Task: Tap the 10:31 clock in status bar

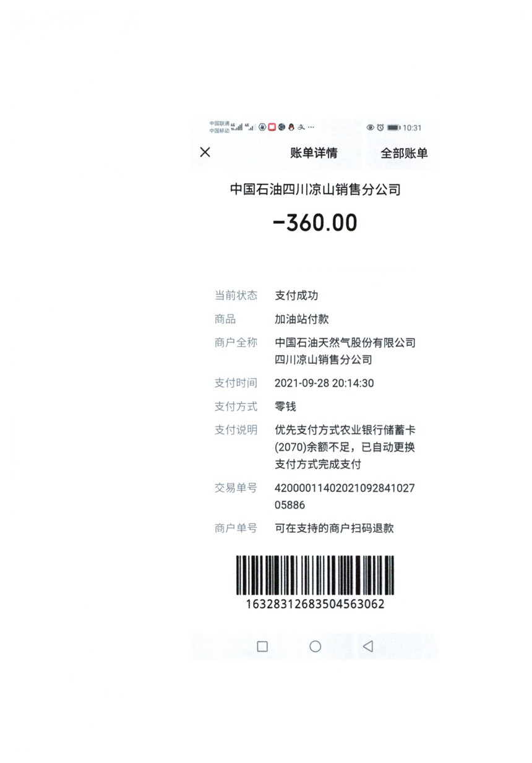Action: coord(412,128)
